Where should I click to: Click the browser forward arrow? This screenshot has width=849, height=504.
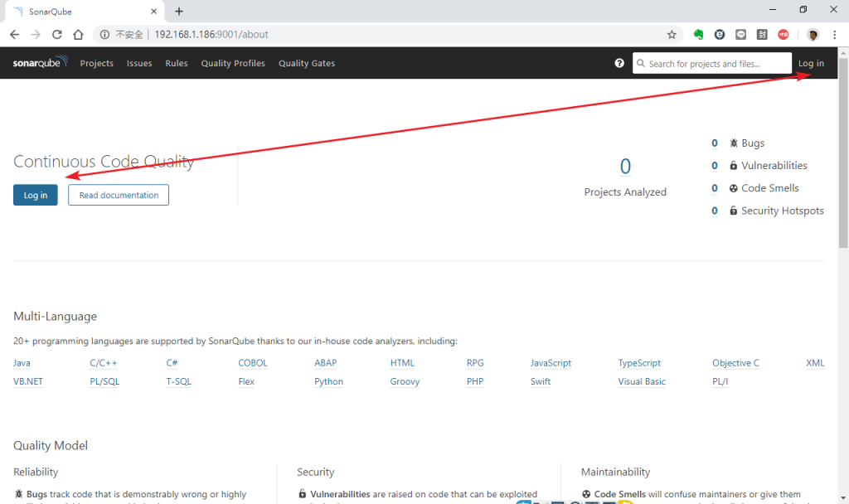36,35
